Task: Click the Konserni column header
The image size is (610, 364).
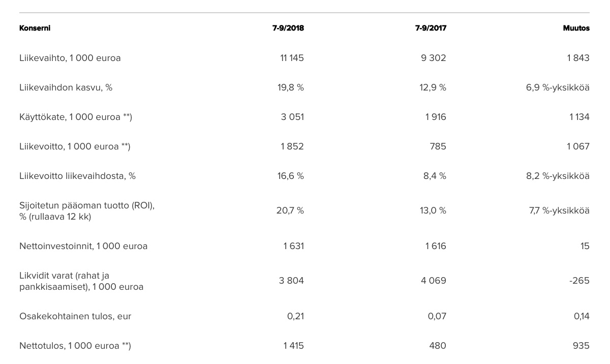Action: pos(35,28)
